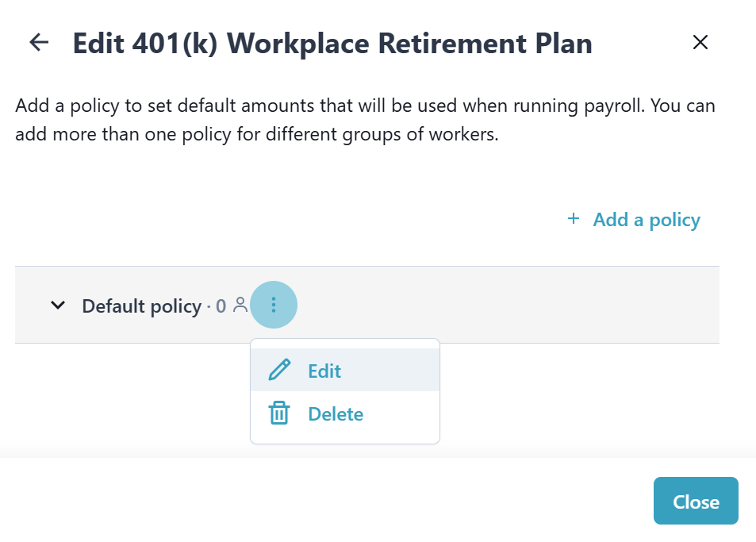This screenshot has height=542, width=756.
Task: Go back using the left arrow
Action: (38, 43)
